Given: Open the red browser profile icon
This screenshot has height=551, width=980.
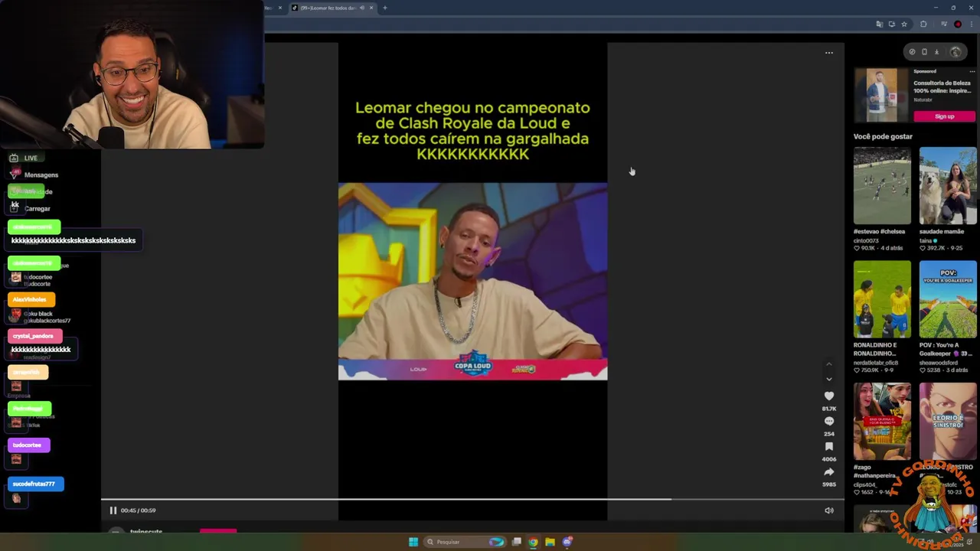Looking at the screenshot, I should click(958, 24).
